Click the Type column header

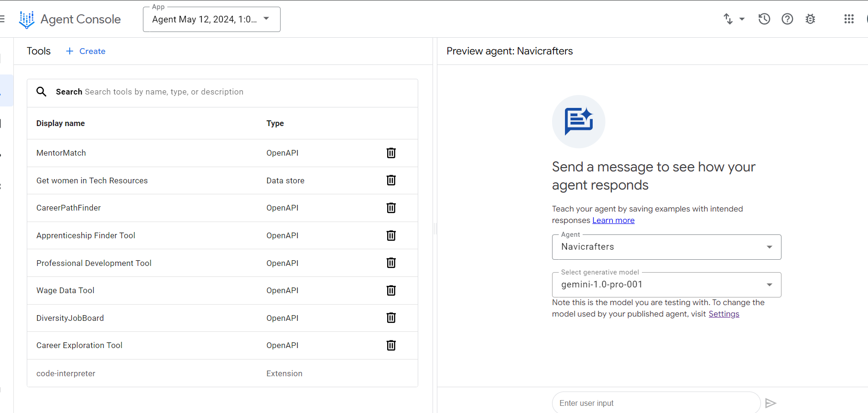(275, 123)
